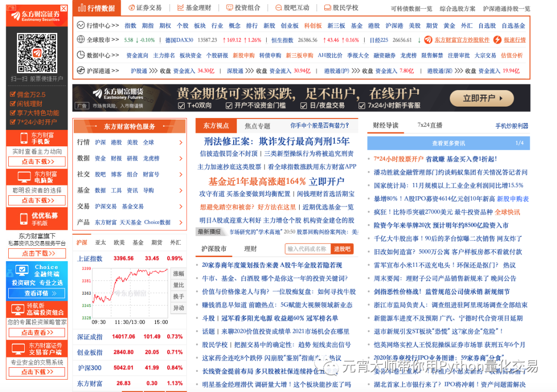Select the 量比 chart side button

point(178,285)
